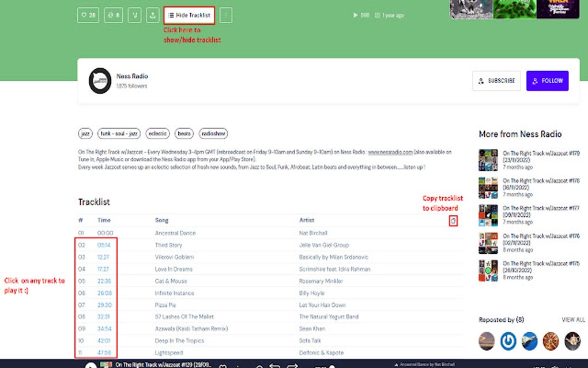
Task: Click the SUBSCRIBE button
Action: 496,81
